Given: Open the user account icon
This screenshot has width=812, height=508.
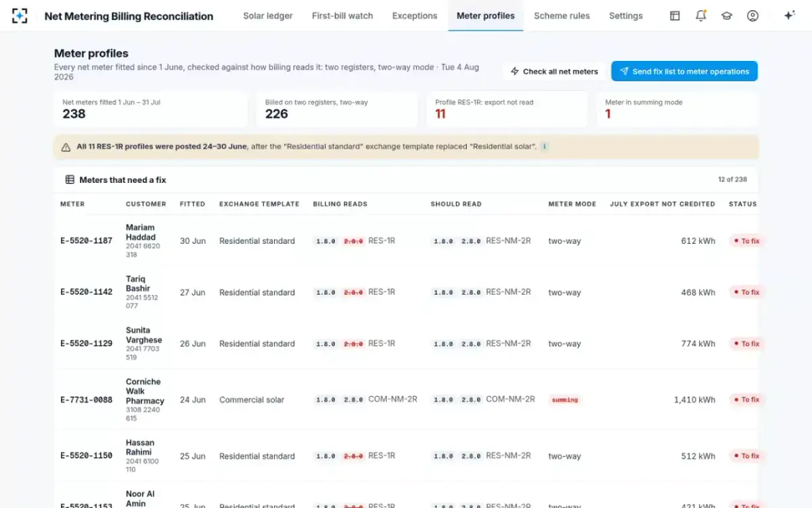Looking at the screenshot, I should click(752, 16).
